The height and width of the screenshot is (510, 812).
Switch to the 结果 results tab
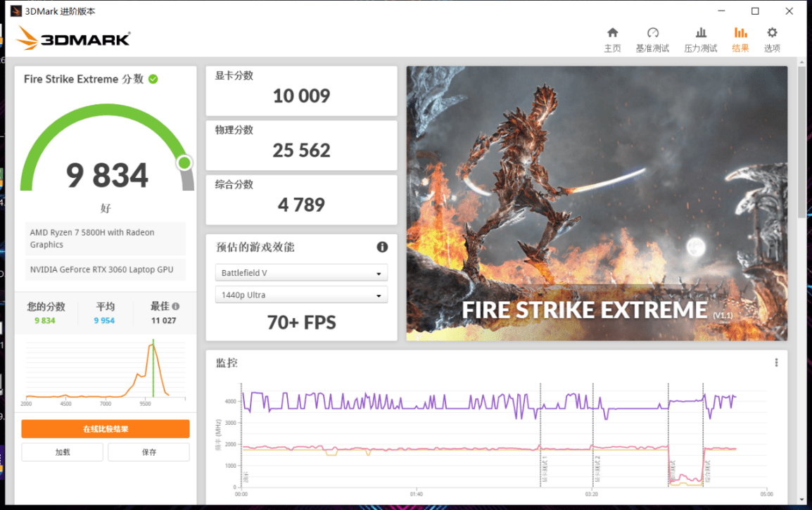pyautogui.click(x=740, y=40)
